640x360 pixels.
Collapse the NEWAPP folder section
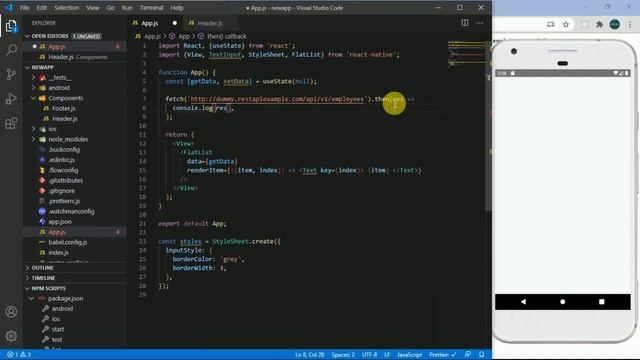click(x=27, y=67)
